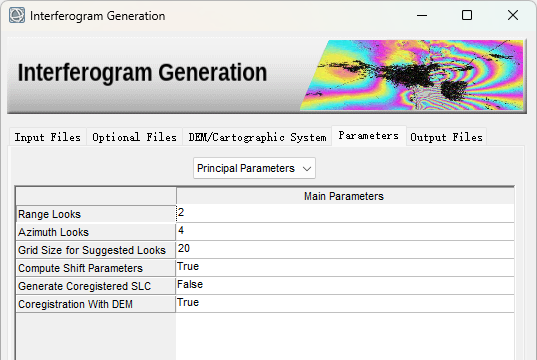Click the interferogram fringe banner image
This screenshot has width=537, height=360.
click(x=412, y=75)
